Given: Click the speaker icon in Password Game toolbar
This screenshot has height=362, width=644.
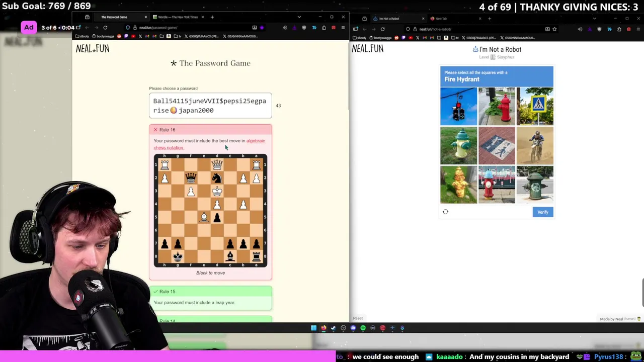Looking at the screenshot, I should [x=285, y=28].
